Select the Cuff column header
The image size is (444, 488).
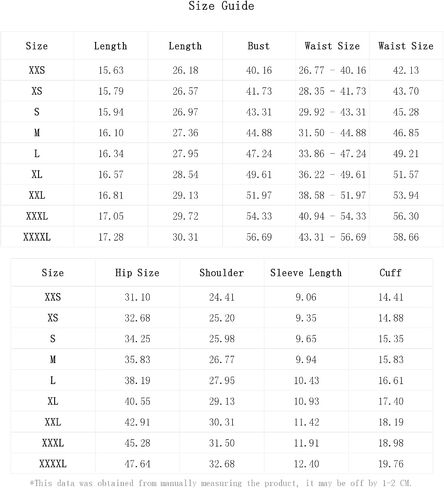coord(390,273)
